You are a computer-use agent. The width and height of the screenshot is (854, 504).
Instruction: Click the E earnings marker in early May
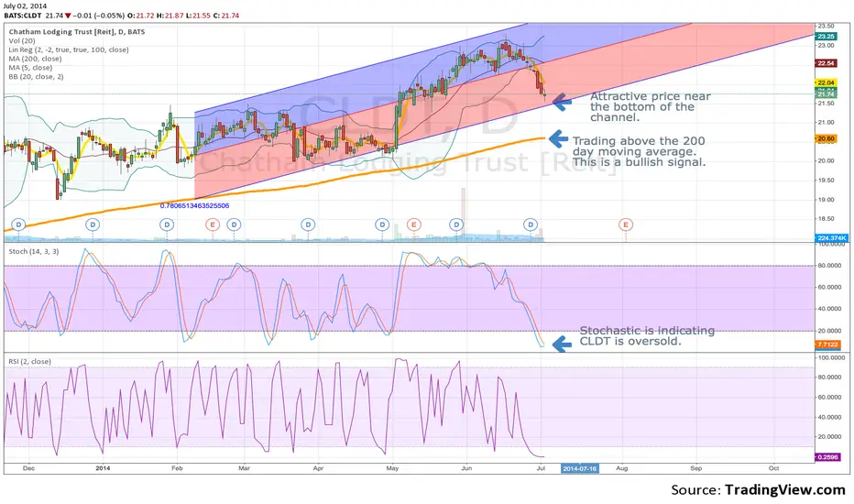point(413,225)
